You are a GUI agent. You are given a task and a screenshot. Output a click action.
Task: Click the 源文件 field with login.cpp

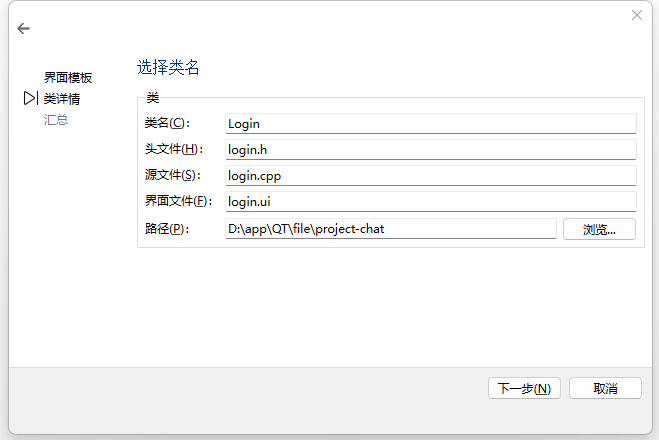[430, 176]
